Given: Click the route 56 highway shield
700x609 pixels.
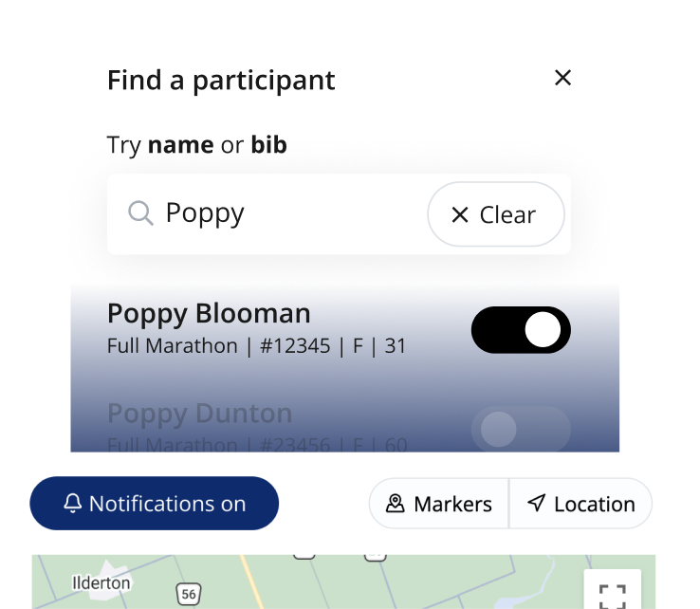Looking at the screenshot, I should pos(189,594).
